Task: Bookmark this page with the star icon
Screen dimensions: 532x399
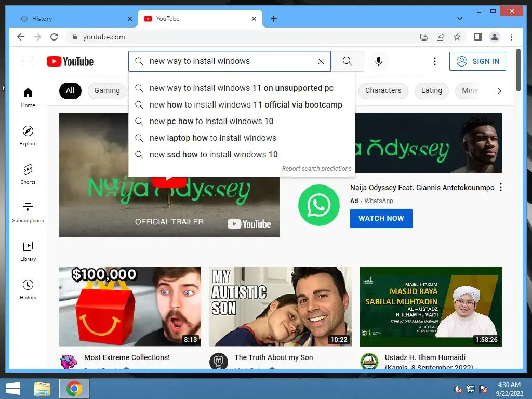Action: (x=457, y=37)
